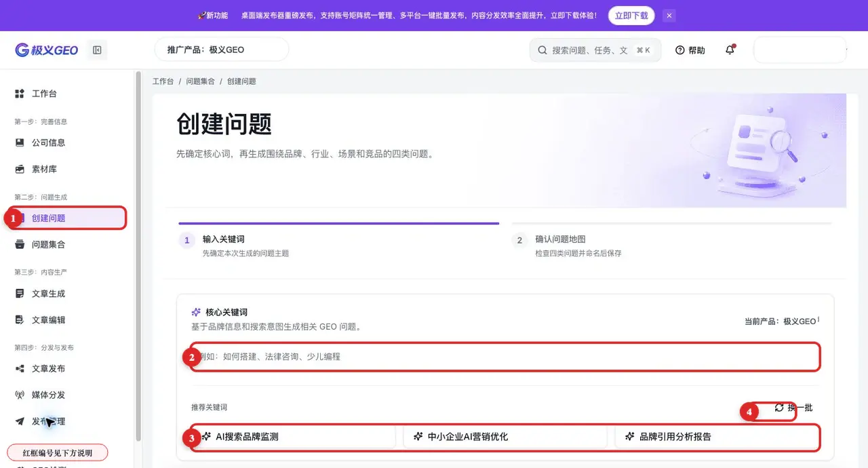The image size is (868, 468).
Task: Click the 创建问题 breadcrumb text
Action: 241,81
